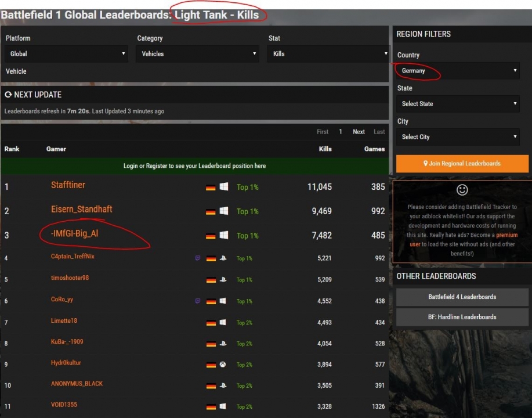Open the Stat dropdown showing Kills
The image size is (532, 418).
click(x=328, y=54)
